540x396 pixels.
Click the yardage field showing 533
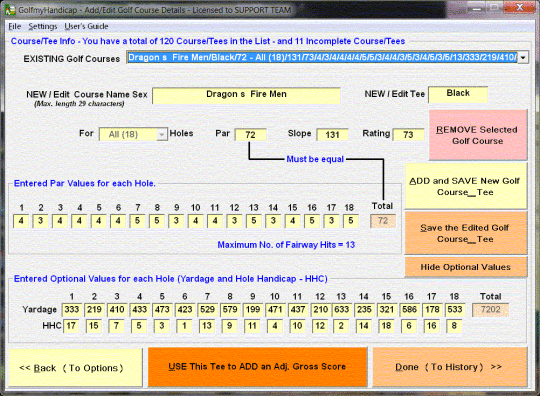coord(455,310)
